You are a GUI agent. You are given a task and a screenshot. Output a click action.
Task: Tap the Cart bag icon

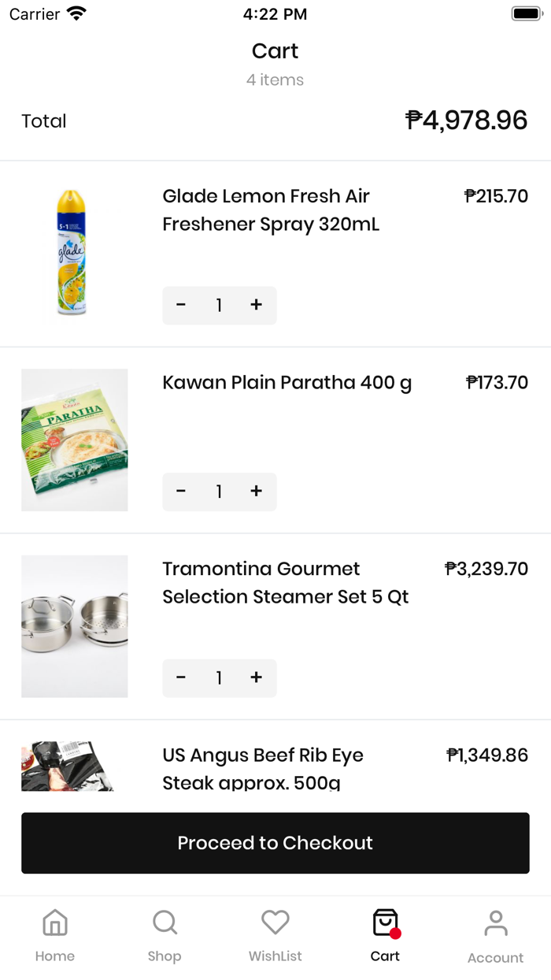[385, 922]
